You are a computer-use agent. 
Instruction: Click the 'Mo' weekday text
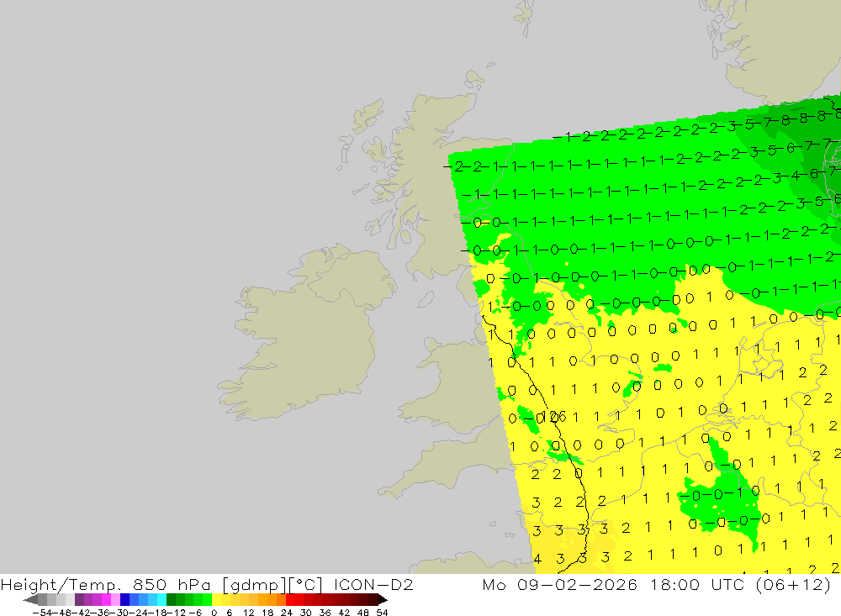(494, 584)
